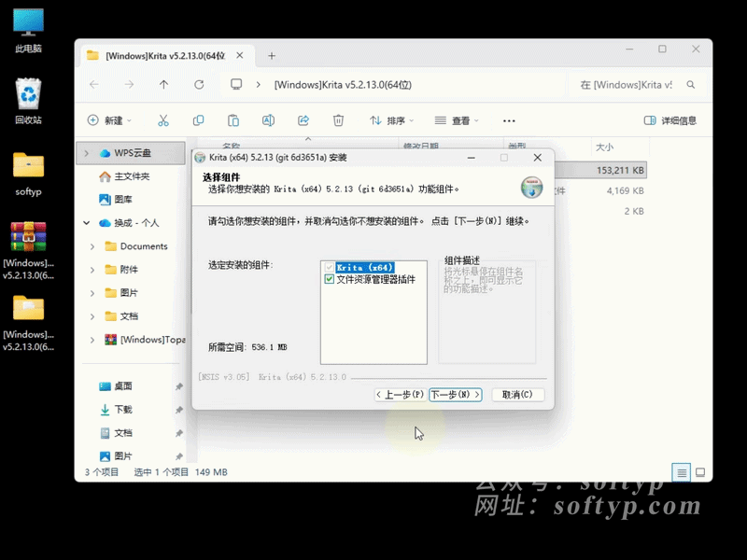Open the 回收站 recycle bin icon

click(28, 101)
